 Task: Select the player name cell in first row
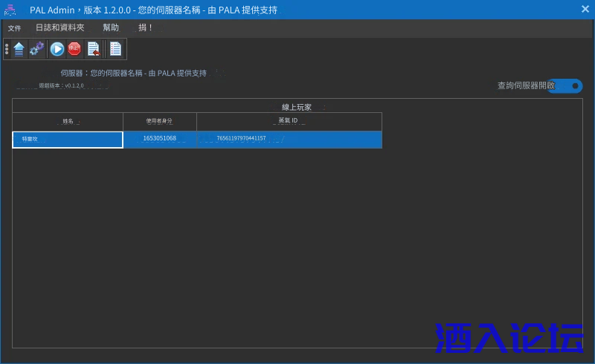(x=68, y=140)
